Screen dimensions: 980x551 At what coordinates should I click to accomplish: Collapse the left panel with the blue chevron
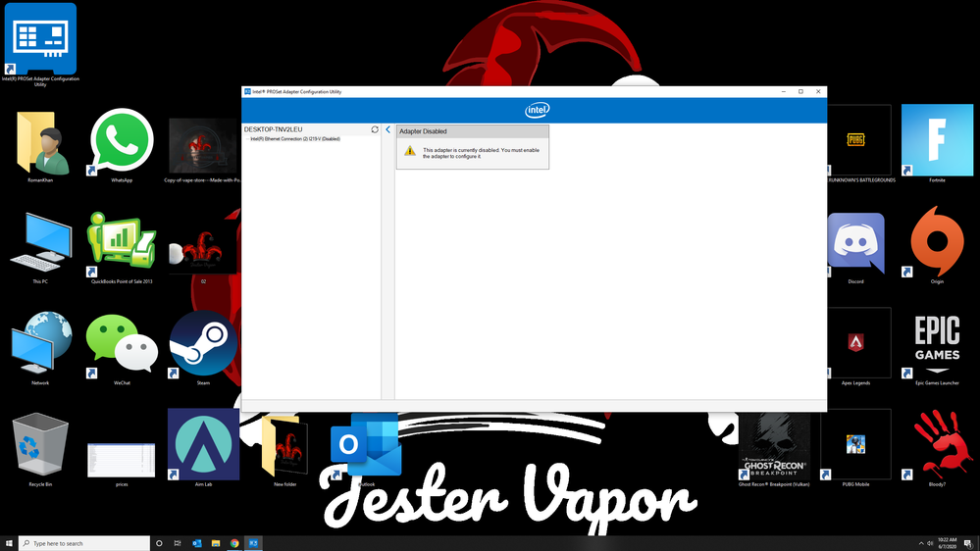(388, 129)
